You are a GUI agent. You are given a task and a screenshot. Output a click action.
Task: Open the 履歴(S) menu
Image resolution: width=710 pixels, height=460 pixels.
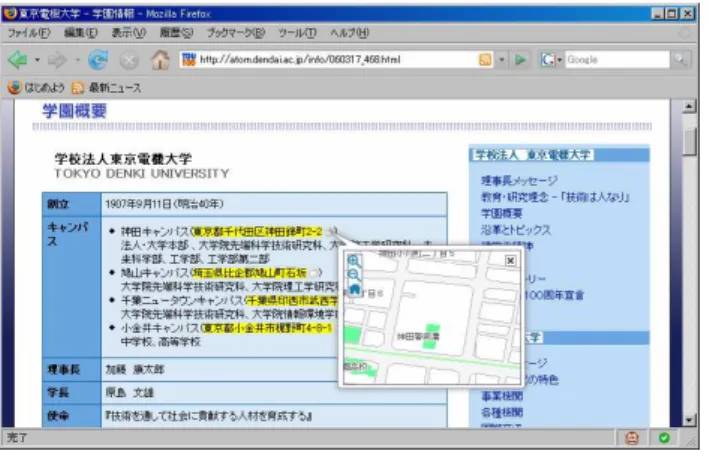(176, 33)
